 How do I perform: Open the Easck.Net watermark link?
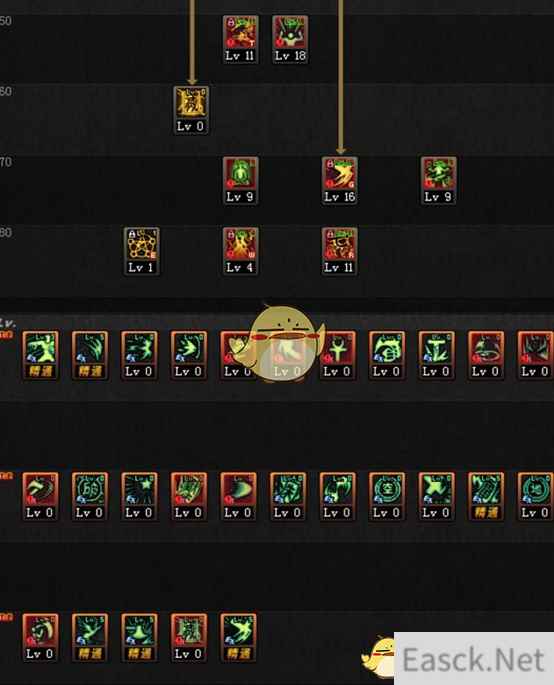coord(474,659)
